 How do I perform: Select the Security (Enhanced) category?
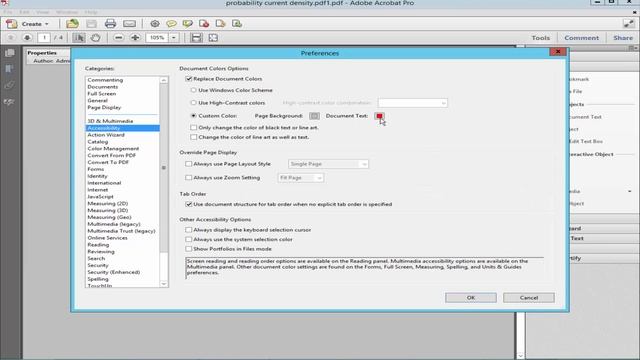[113, 272]
